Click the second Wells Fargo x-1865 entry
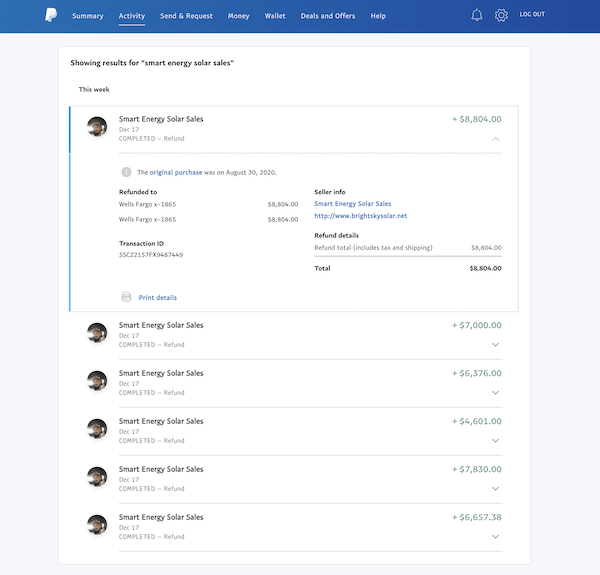600x575 pixels. click(147, 219)
